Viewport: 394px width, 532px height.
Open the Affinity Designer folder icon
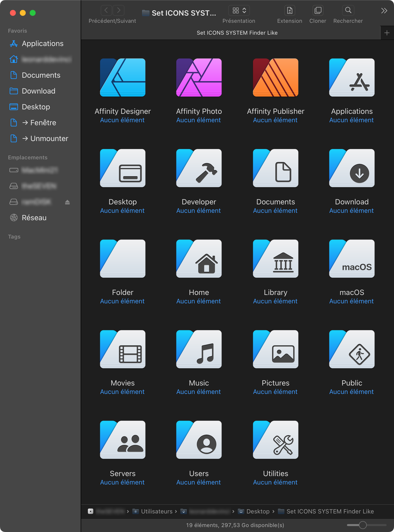pyautogui.click(x=123, y=77)
